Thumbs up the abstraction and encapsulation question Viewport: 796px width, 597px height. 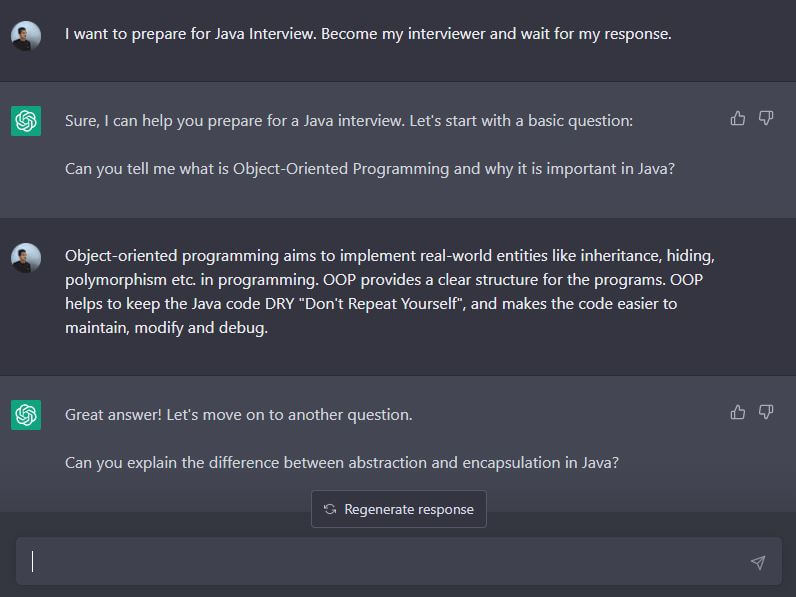738,412
